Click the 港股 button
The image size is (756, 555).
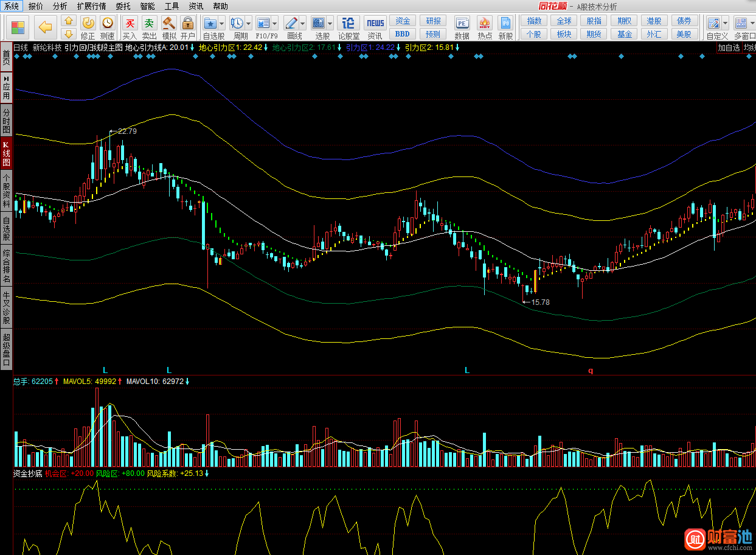coord(654,21)
